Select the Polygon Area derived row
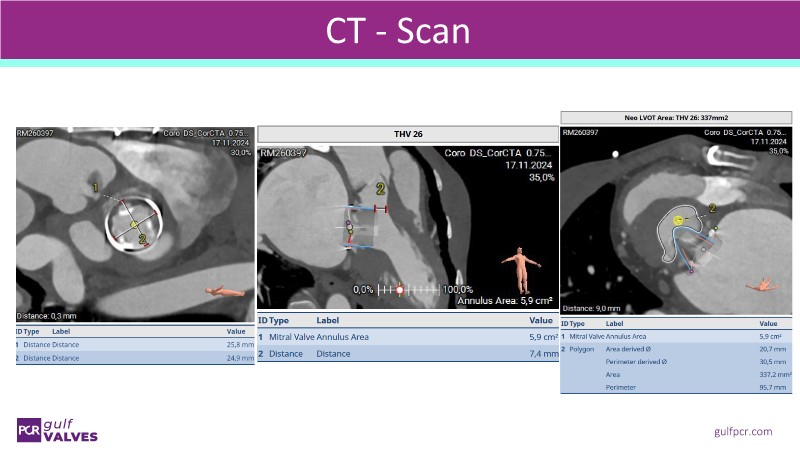Image resolution: width=800 pixels, height=450 pixels. coord(673,349)
